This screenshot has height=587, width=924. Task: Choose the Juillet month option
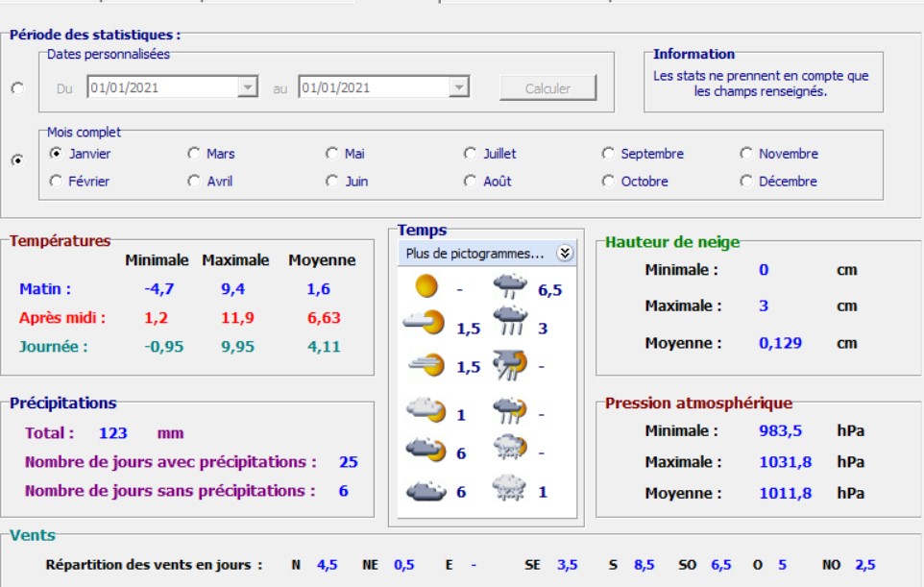pyautogui.click(x=471, y=153)
